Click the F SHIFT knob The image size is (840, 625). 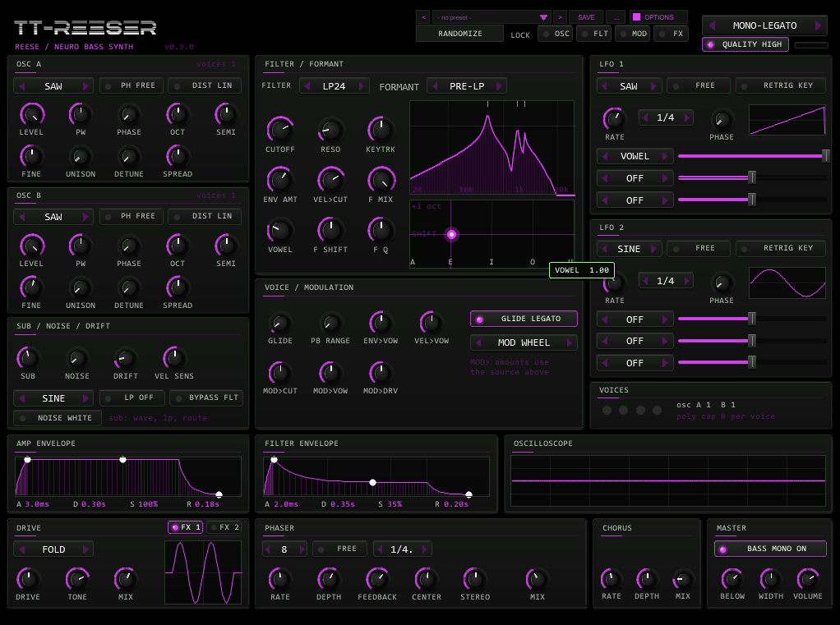click(330, 230)
